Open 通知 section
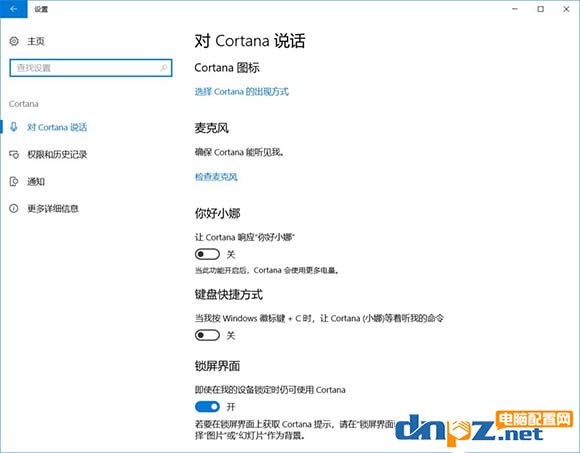Viewport: 580px width, 453px height. (x=36, y=181)
